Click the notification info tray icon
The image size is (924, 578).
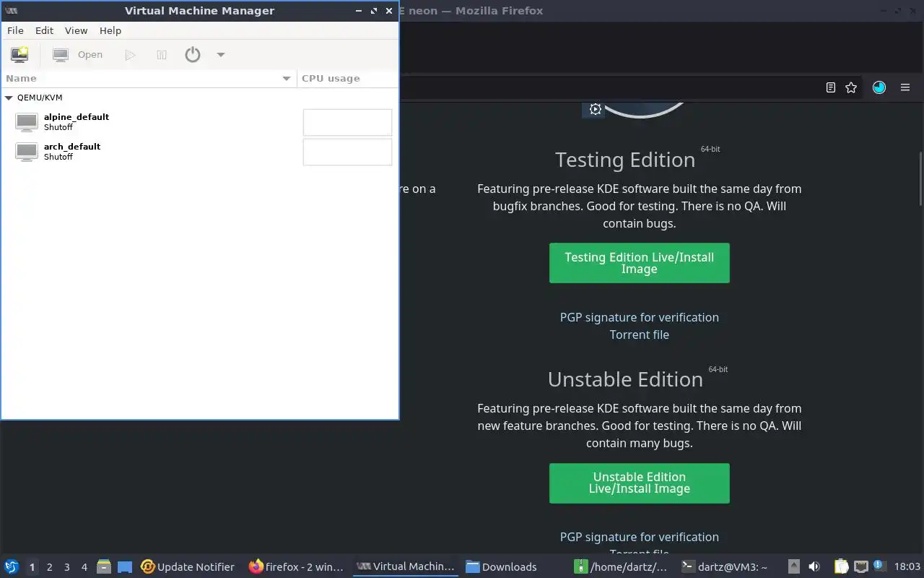879,566
